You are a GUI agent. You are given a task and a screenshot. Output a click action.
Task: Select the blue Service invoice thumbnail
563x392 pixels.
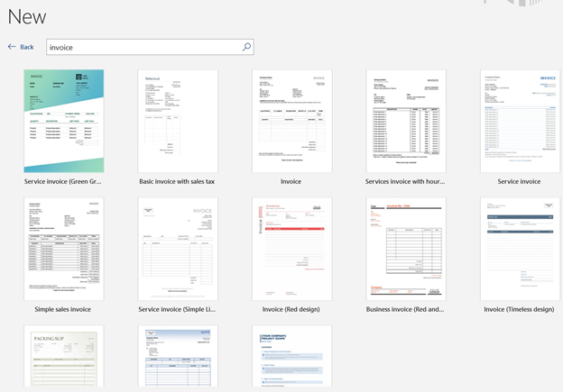click(520, 122)
